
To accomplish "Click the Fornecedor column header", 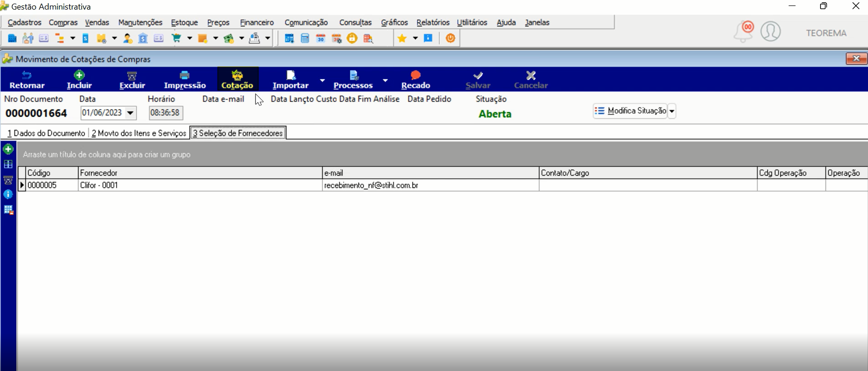I will [x=200, y=173].
